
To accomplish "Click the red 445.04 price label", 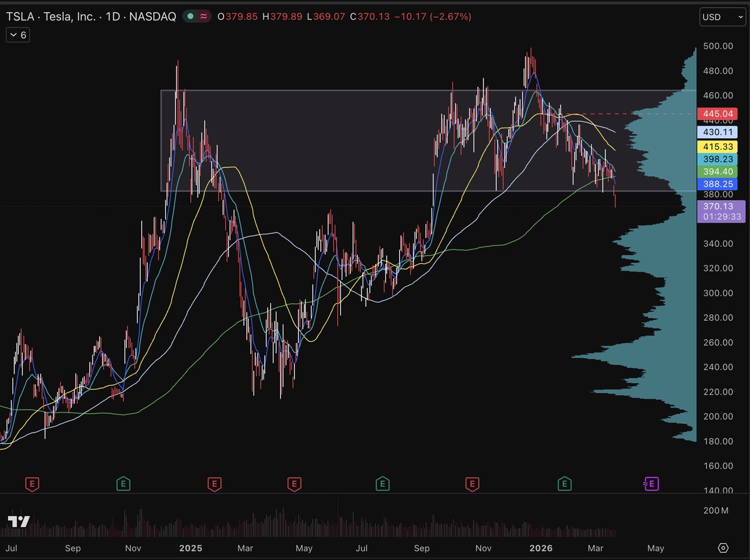I will (x=717, y=114).
